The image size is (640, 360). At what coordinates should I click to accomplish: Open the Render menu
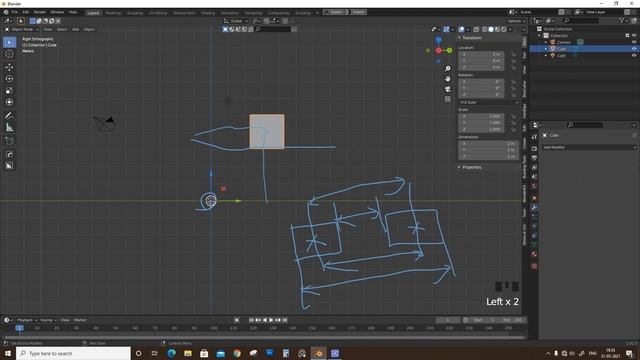point(40,12)
